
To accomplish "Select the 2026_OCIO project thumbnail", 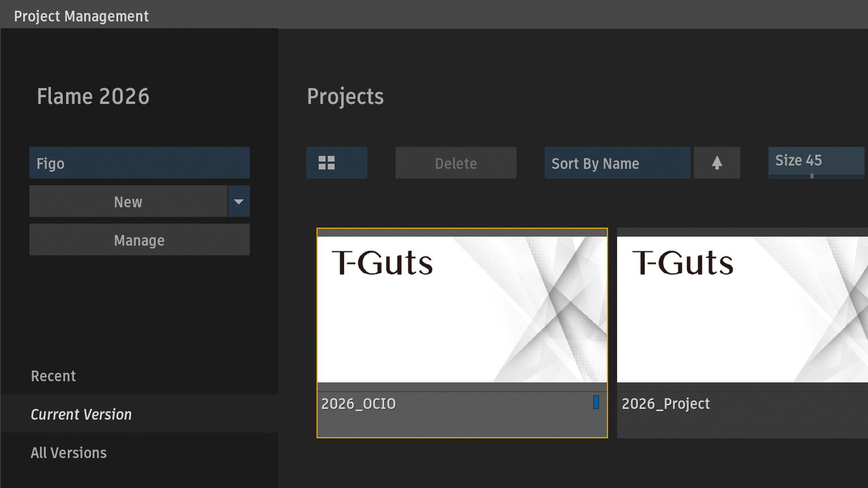I will [x=462, y=310].
